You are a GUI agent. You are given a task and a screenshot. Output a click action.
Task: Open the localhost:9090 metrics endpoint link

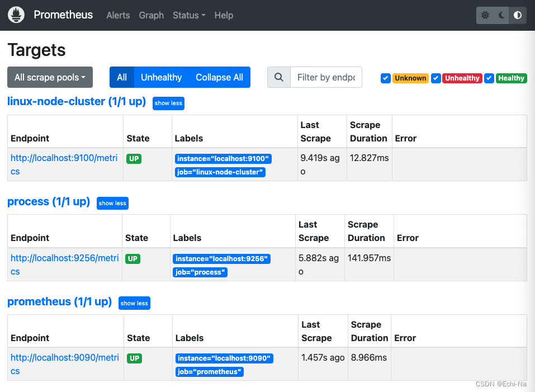64,365
